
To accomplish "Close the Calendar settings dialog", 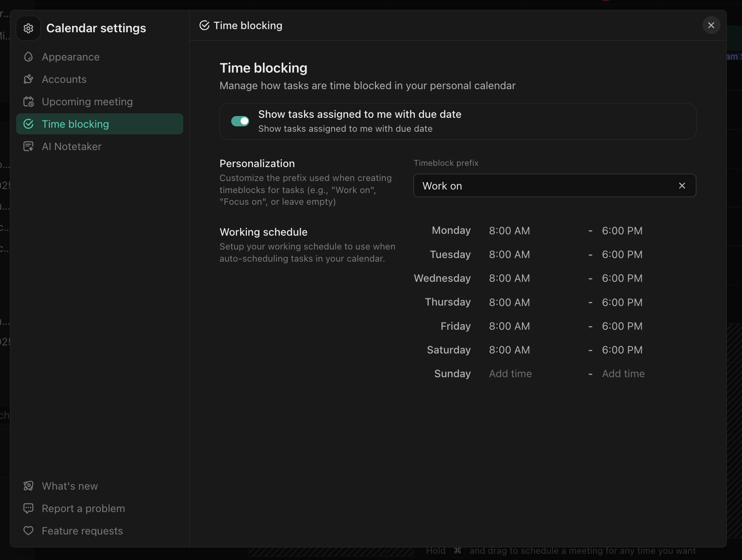I will [x=711, y=25].
